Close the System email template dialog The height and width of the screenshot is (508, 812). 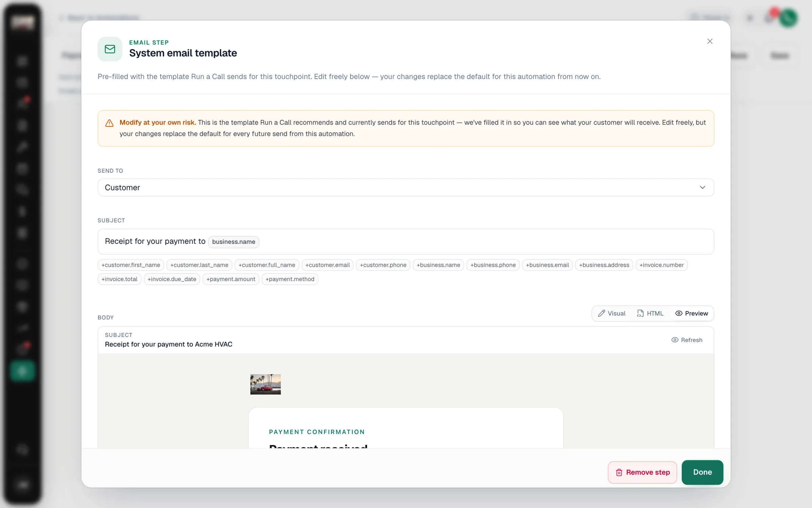click(x=709, y=41)
